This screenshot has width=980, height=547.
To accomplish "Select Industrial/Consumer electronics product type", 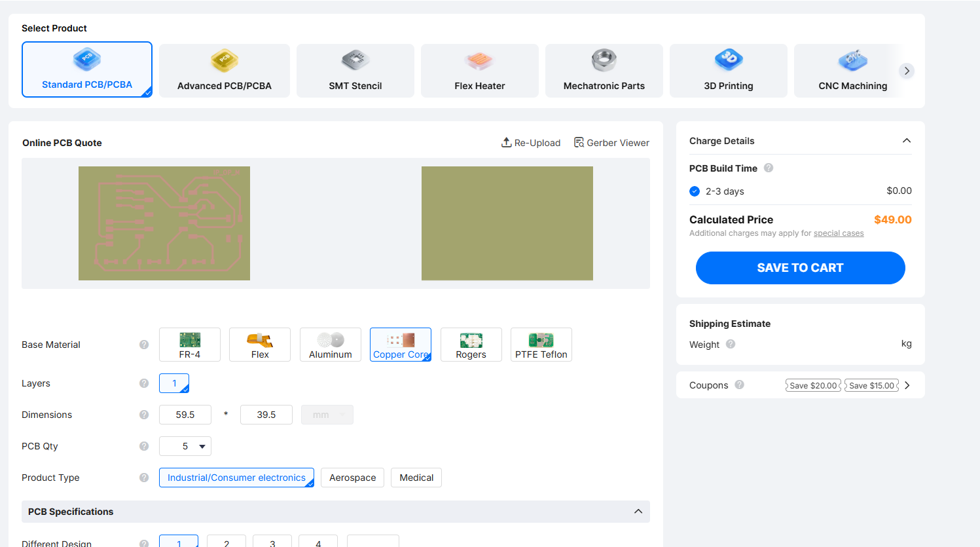I will [236, 478].
